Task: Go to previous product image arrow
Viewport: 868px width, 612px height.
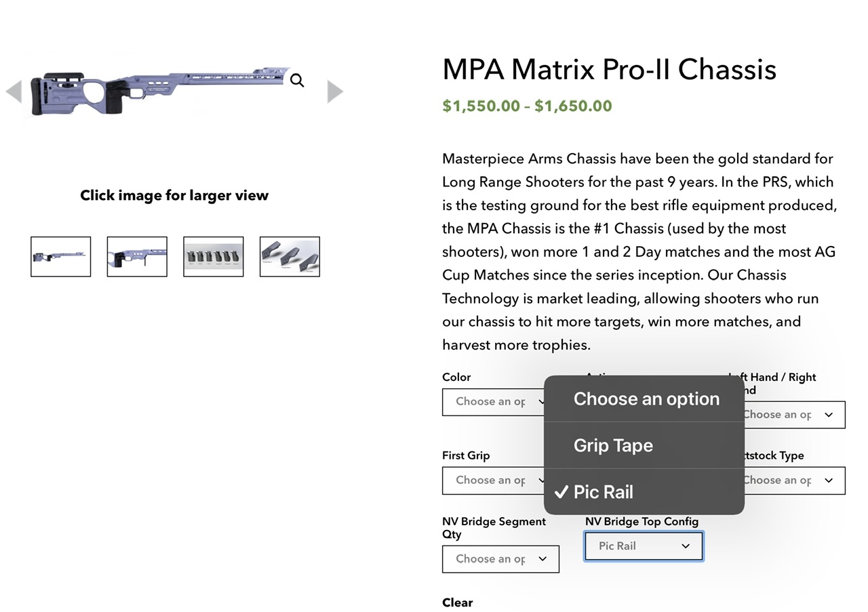Action: 14,91
